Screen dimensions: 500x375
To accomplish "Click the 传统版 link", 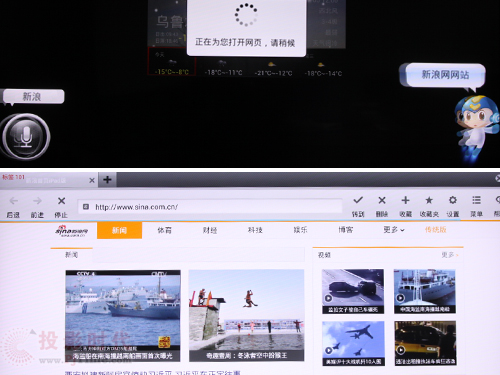I will (435, 230).
